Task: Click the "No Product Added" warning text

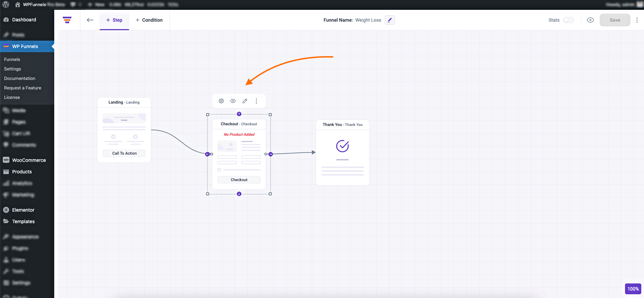Action: (239, 134)
